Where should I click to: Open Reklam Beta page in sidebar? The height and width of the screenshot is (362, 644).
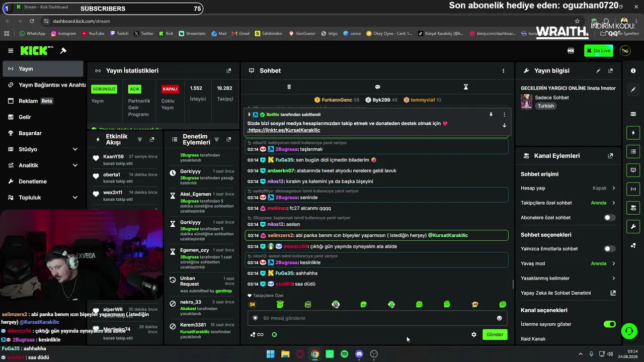click(x=43, y=101)
